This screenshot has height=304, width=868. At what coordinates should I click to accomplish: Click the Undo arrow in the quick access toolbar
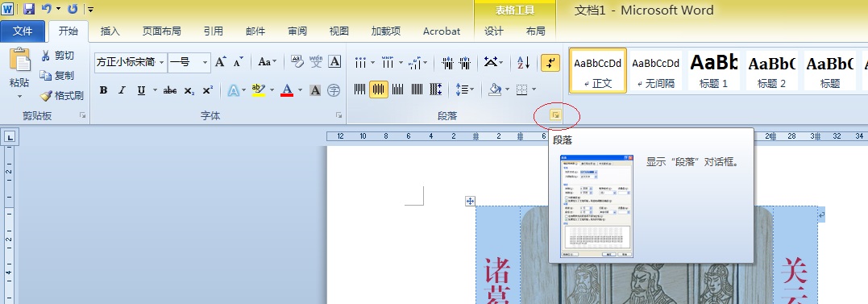click(x=47, y=9)
